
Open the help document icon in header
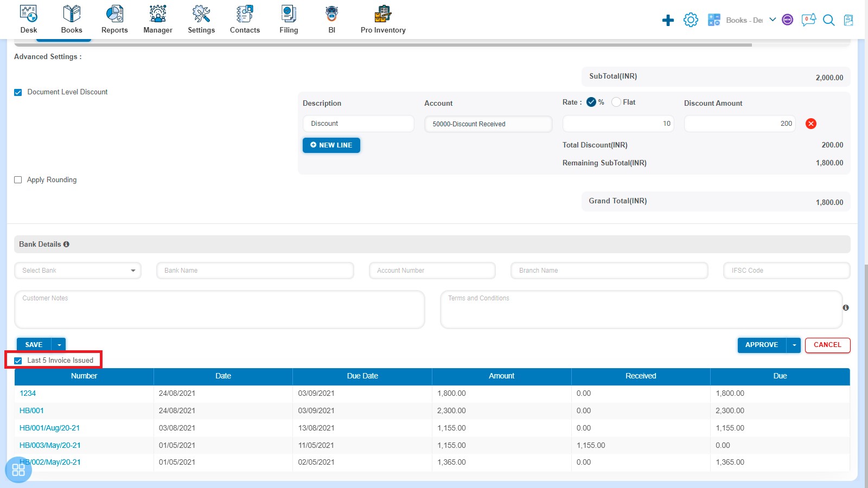(x=848, y=20)
